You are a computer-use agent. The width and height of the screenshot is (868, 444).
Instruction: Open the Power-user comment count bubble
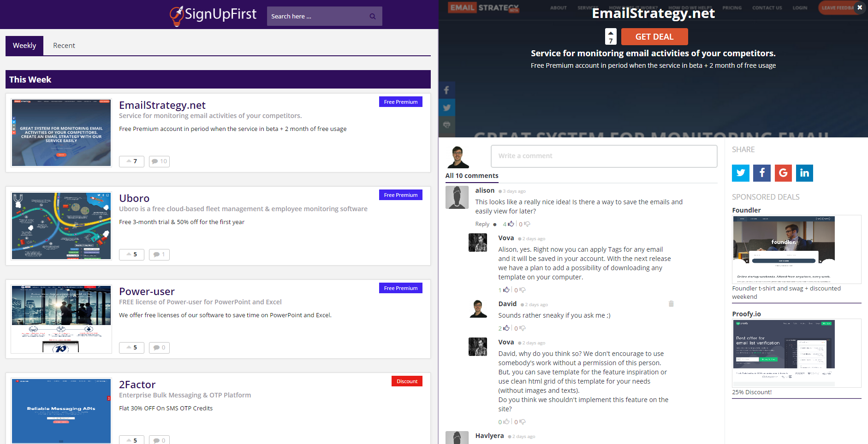tap(159, 348)
